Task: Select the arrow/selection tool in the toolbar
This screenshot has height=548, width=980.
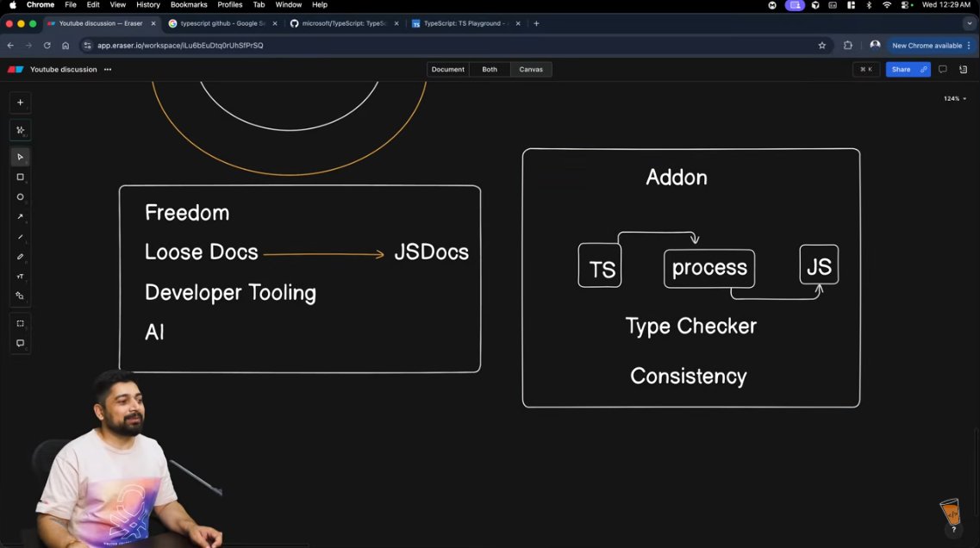Action: [x=20, y=157]
